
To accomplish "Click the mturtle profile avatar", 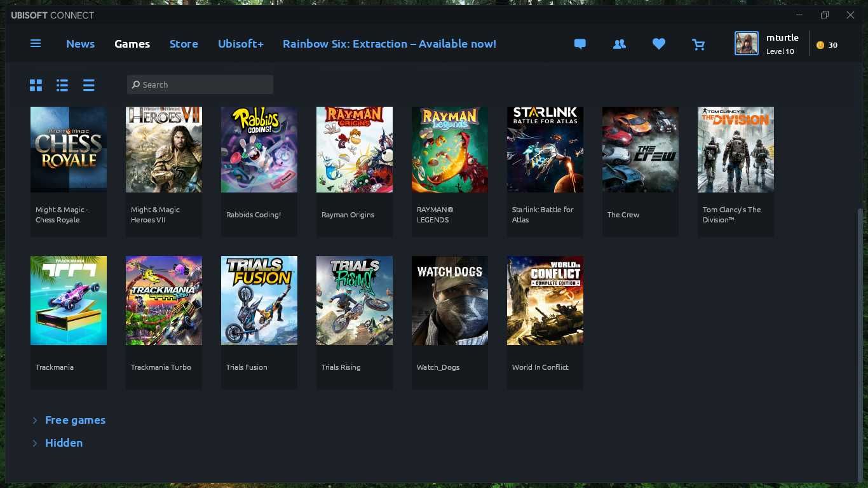I will [x=747, y=43].
